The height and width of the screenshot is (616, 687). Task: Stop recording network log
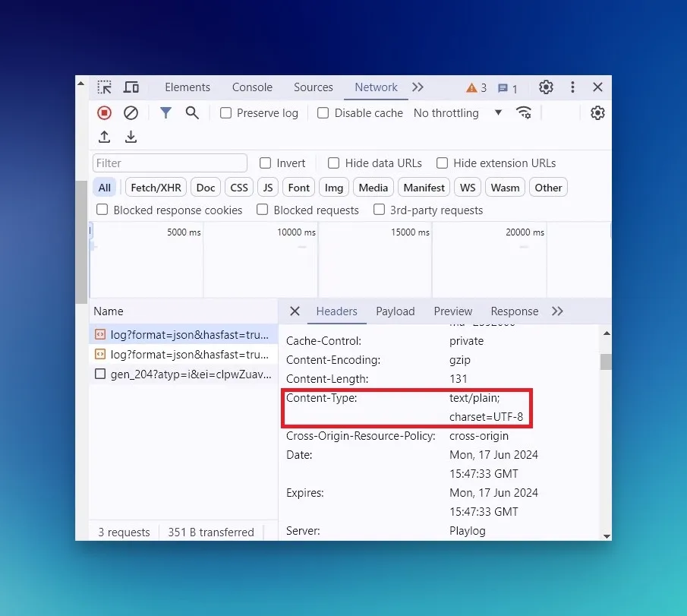point(104,113)
